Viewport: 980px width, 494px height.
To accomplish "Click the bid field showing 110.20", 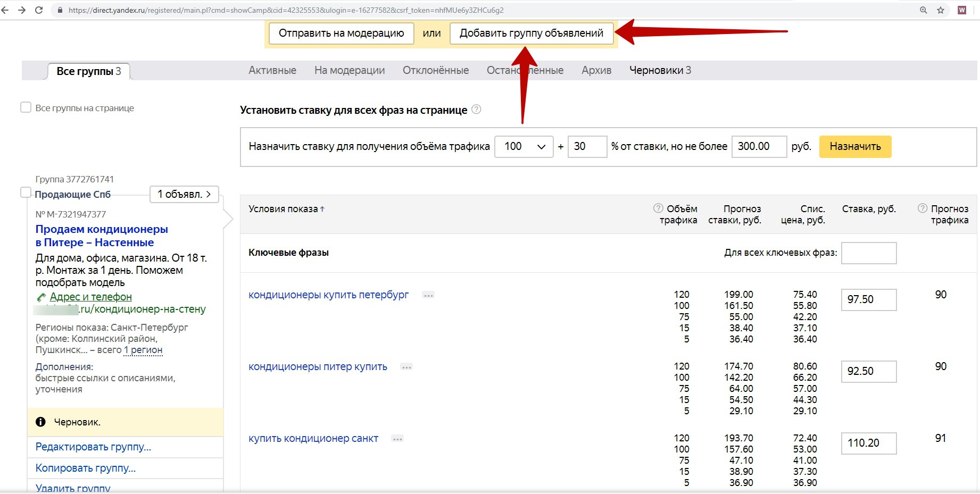I will click(x=869, y=443).
